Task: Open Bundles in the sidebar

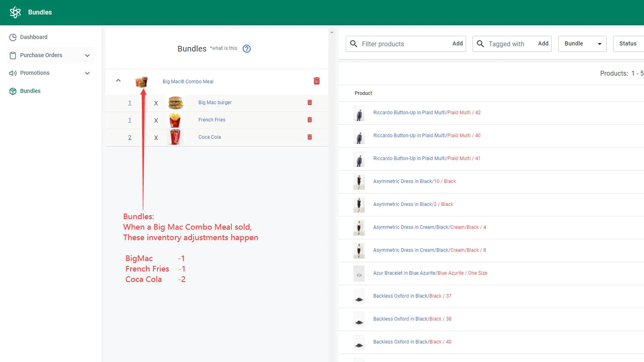Action: point(30,91)
